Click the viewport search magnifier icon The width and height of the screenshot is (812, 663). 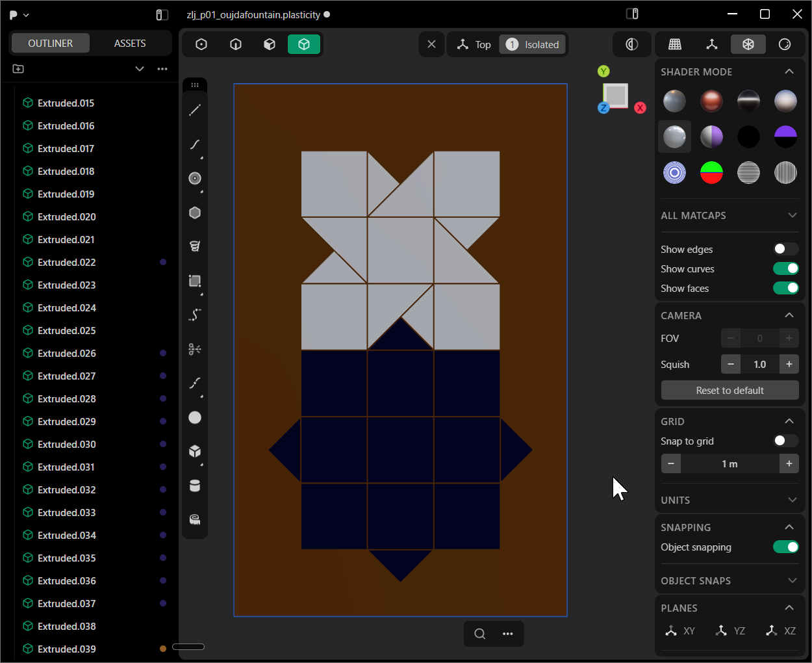point(480,634)
